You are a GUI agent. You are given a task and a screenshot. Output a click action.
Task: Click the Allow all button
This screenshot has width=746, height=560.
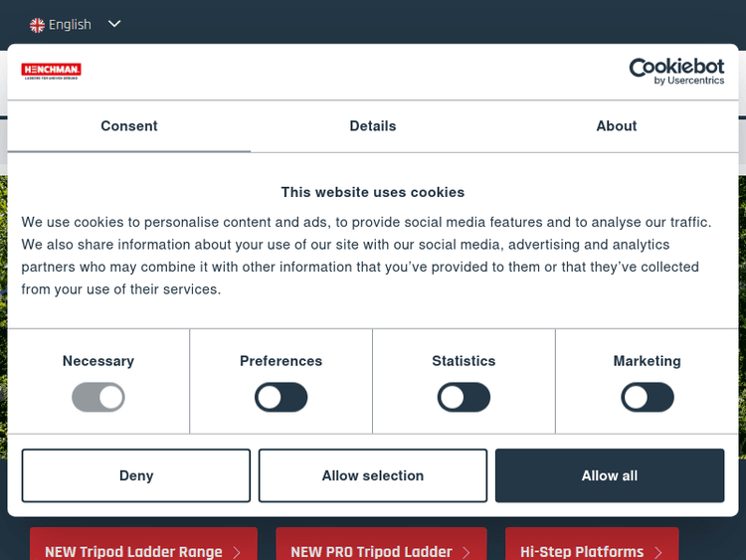[610, 475]
